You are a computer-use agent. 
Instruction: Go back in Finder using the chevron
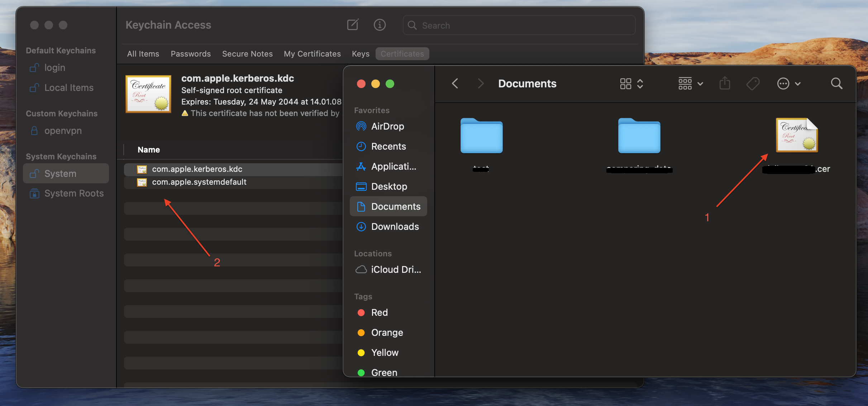[455, 83]
